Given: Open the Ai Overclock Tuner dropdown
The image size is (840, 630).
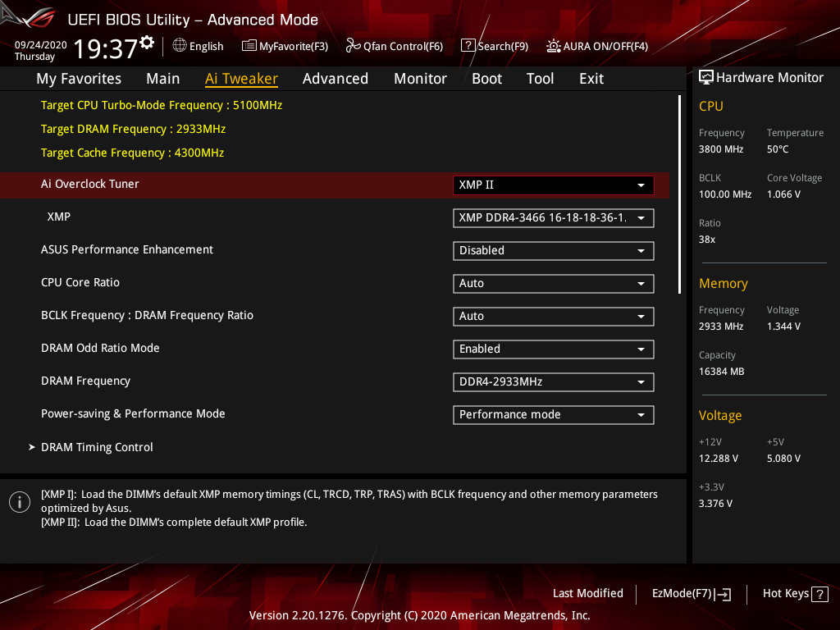Looking at the screenshot, I should (554, 185).
